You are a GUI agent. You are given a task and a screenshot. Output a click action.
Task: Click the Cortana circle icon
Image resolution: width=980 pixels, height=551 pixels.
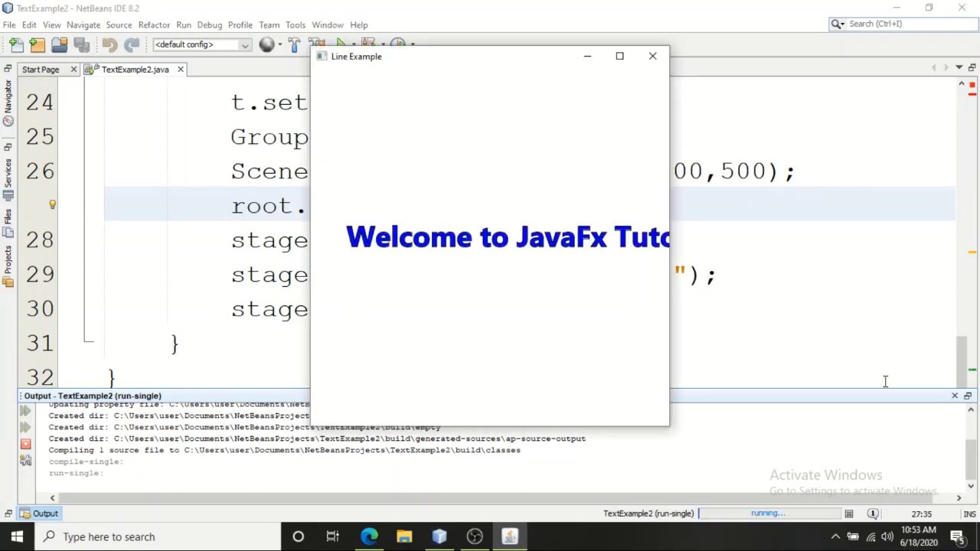298,536
